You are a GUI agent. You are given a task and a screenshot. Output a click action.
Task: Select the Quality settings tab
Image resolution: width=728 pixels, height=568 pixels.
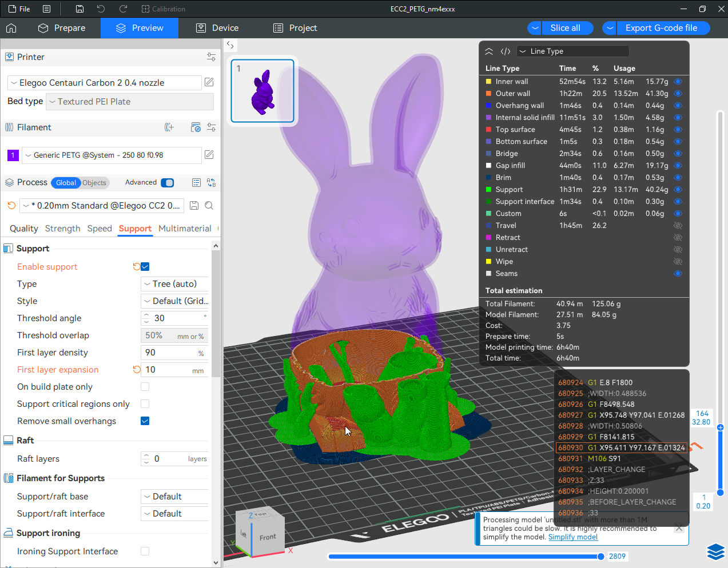point(24,229)
